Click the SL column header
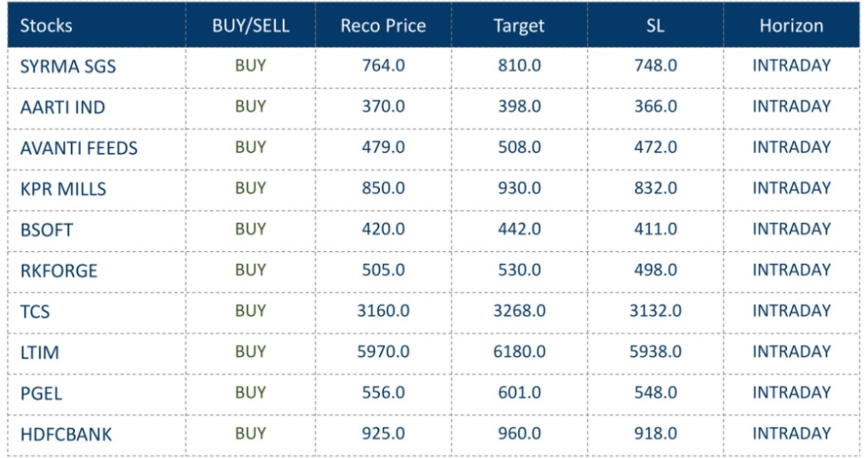 (x=655, y=26)
